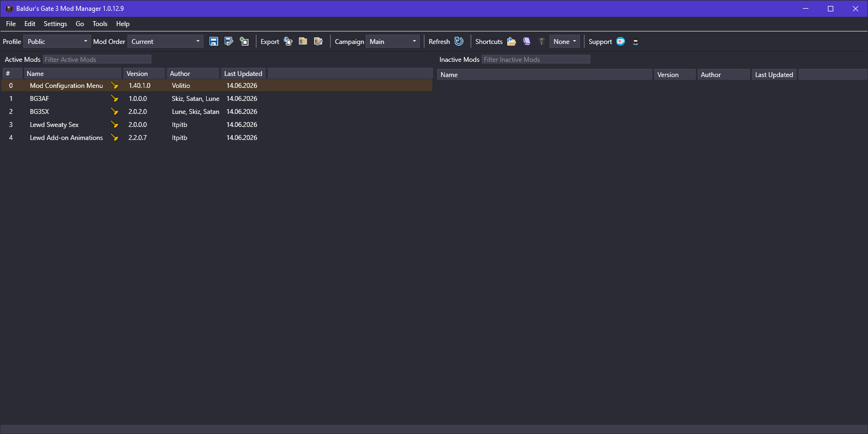The image size is (868, 434).
Task: Select the Lewd Sweaty Sex mod name
Action: click(x=54, y=125)
